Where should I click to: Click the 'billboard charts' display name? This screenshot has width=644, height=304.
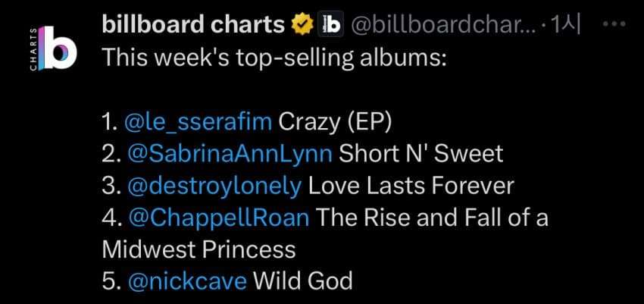(192, 25)
